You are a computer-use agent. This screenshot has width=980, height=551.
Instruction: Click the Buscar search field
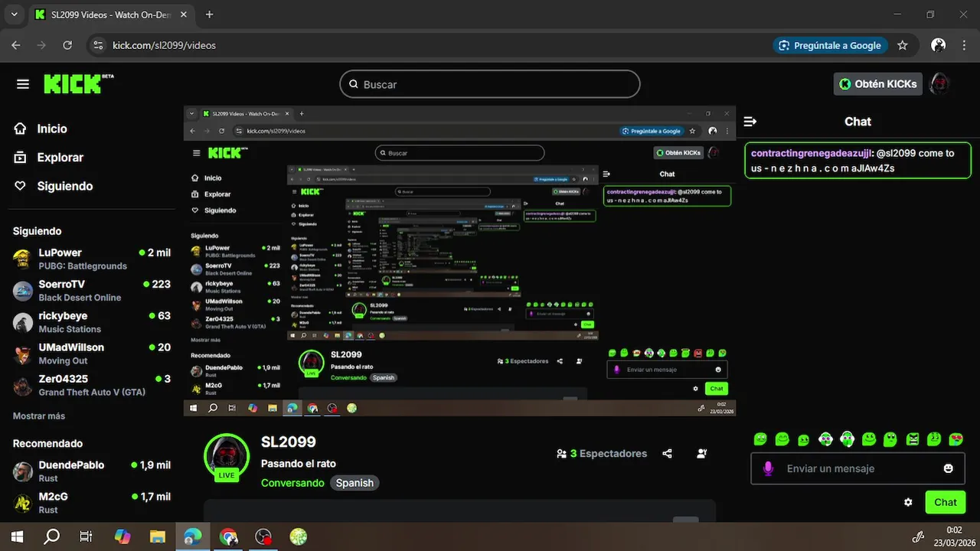pyautogui.click(x=490, y=84)
